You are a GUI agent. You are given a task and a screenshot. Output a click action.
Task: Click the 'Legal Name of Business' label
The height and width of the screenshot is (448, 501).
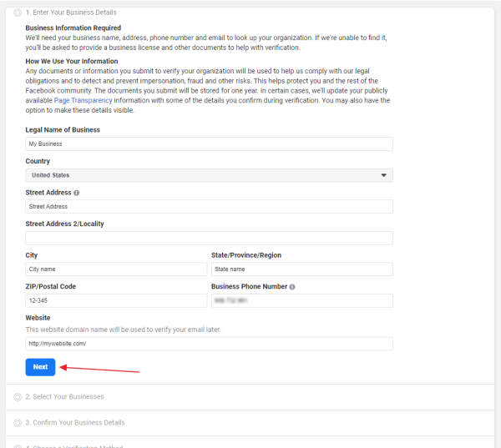(x=63, y=129)
